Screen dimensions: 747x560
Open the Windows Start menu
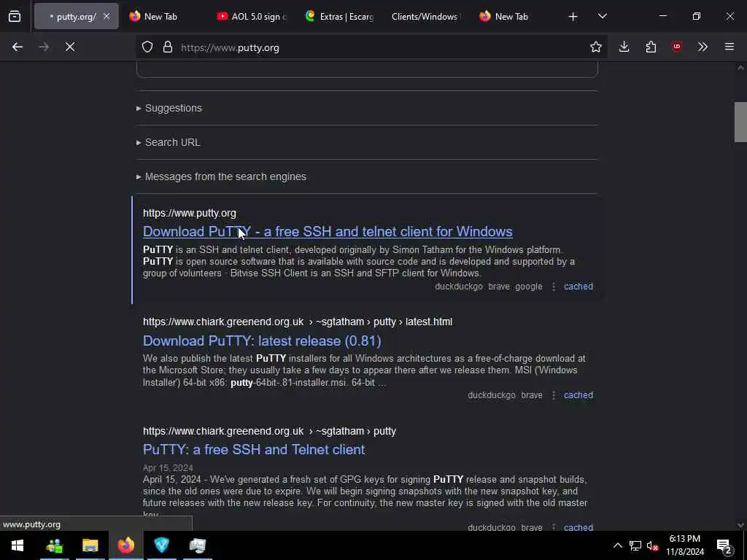click(x=18, y=545)
